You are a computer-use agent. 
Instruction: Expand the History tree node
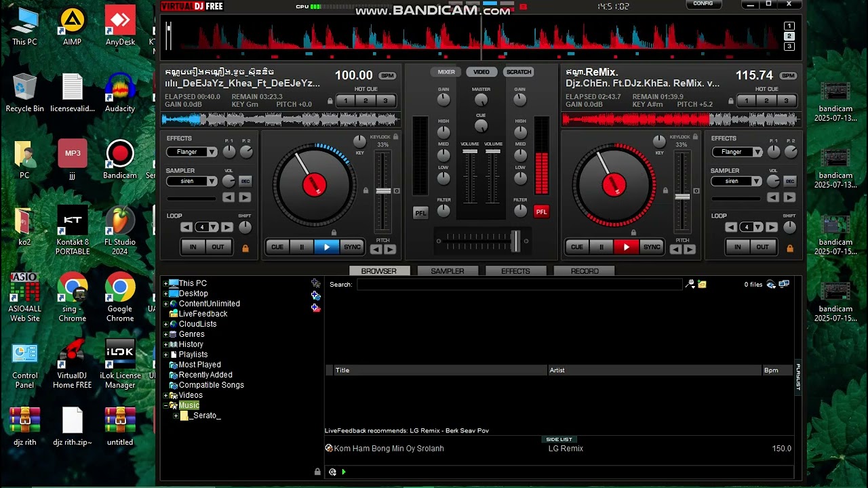click(x=165, y=344)
